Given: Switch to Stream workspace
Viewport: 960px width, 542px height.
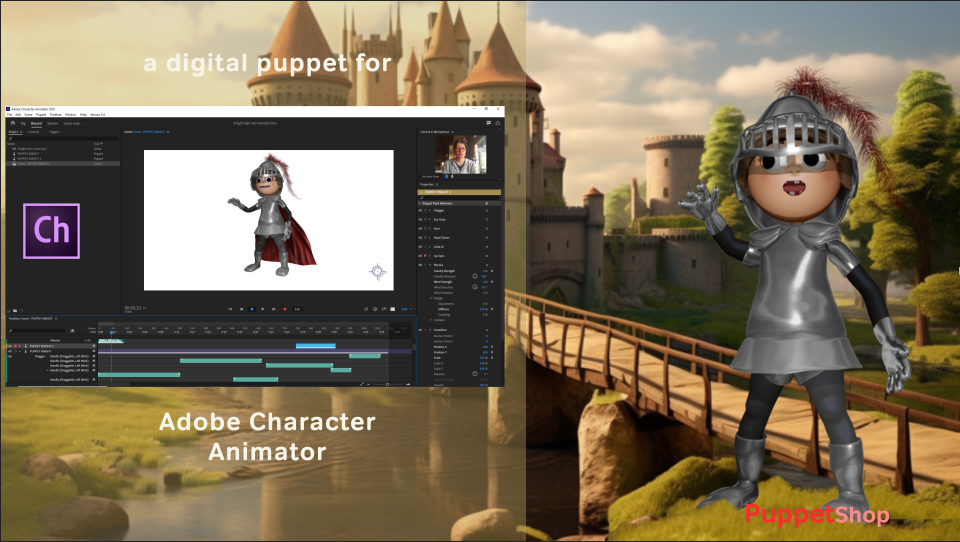Looking at the screenshot, I should point(53,123).
